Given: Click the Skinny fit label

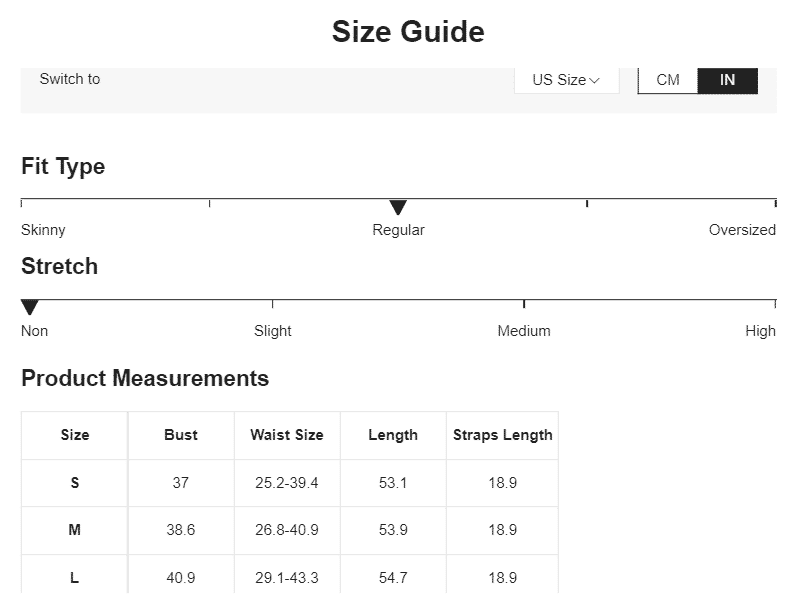Looking at the screenshot, I should coord(43,230).
